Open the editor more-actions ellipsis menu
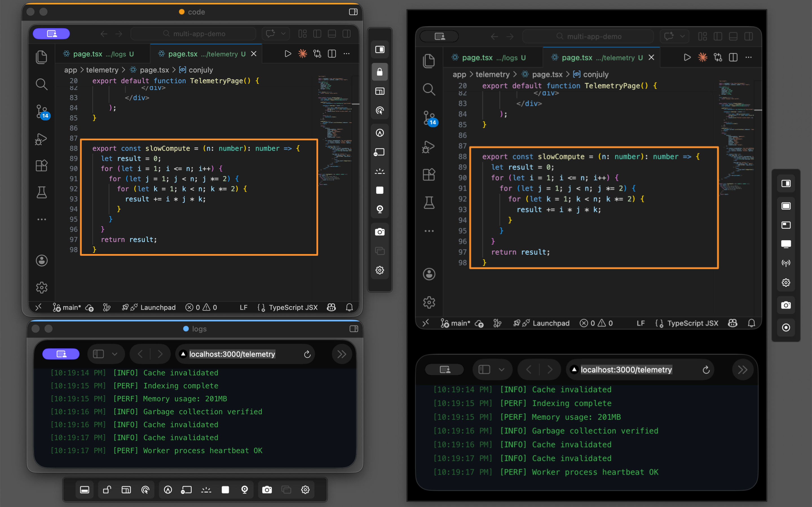This screenshot has width=812, height=507. pyautogui.click(x=347, y=54)
